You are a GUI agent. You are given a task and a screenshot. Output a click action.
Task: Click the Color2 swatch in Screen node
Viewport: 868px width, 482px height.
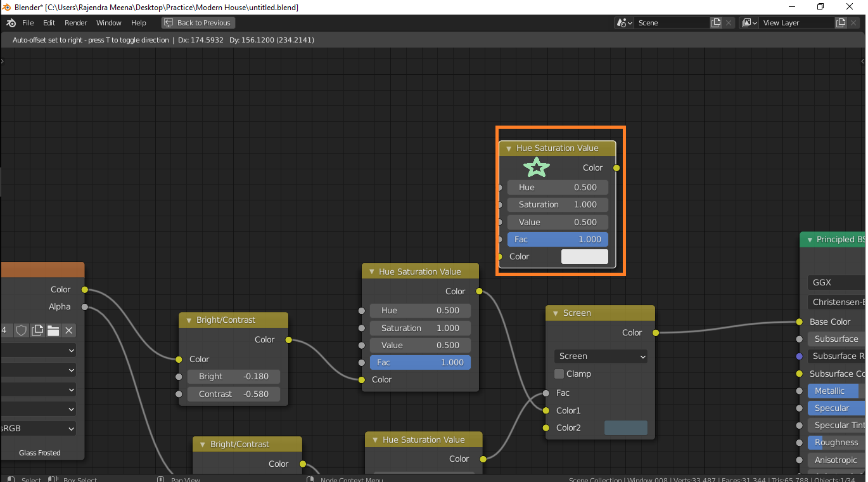click(x=626, y=427)
